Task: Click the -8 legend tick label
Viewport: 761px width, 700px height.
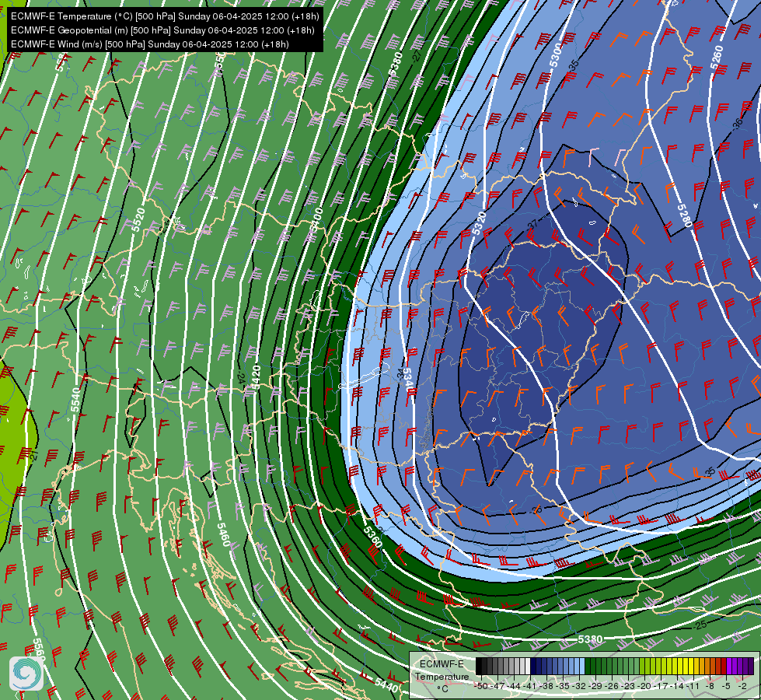Action: pyautogui.click(x=711, y=686)
